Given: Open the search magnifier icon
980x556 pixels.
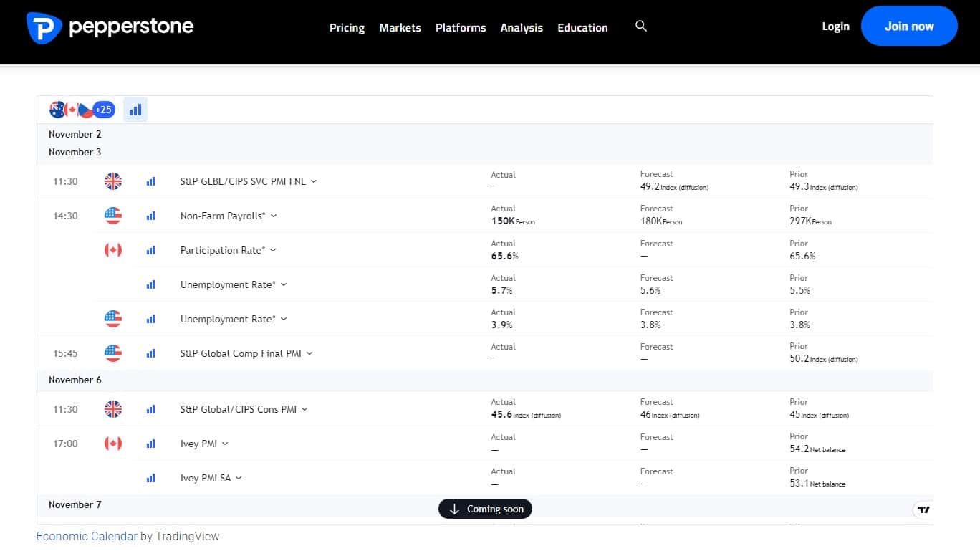Looking at the screenshot, I should click(x=641, y=26).
